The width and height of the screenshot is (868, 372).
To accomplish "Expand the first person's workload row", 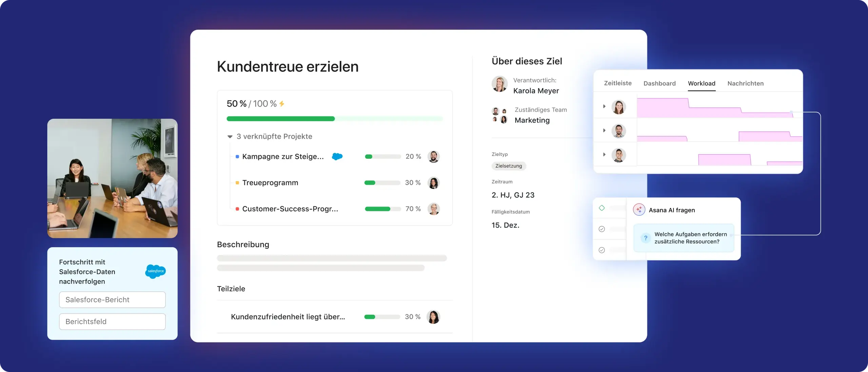I will (604, 106).
